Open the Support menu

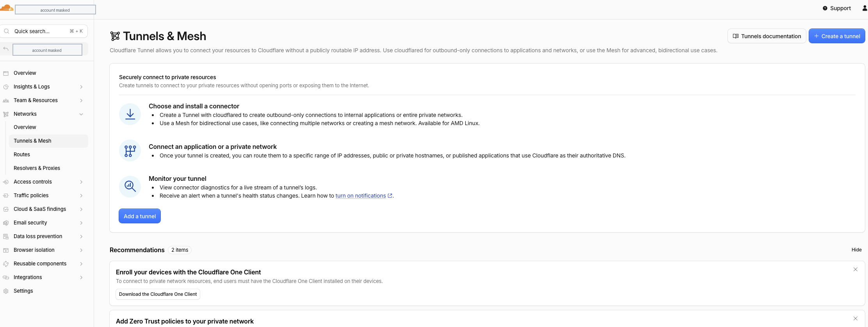click(x=836, y=8)
